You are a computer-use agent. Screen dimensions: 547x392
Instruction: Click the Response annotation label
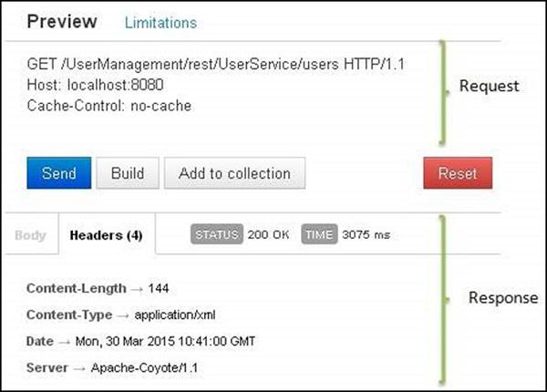[x=502, y=298]
